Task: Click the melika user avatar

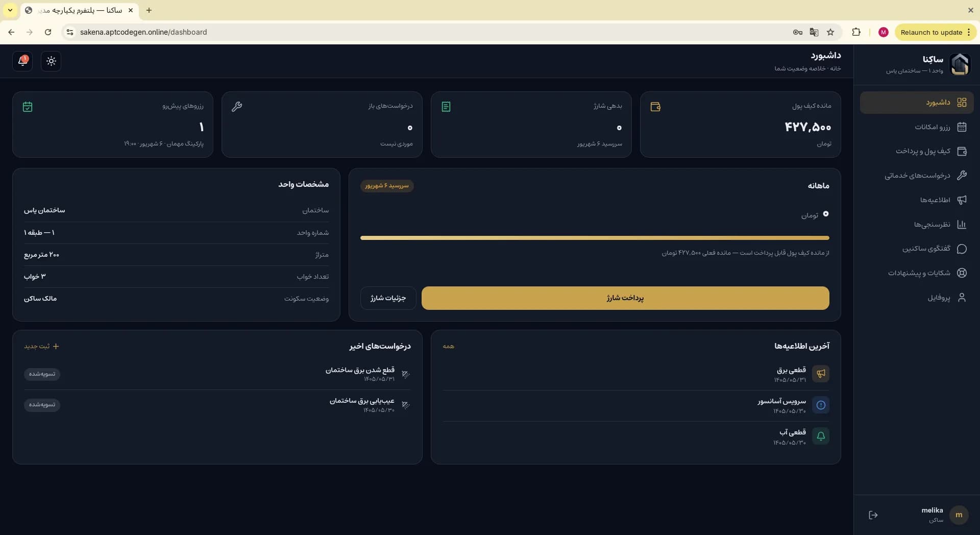Action: (959, 515)
